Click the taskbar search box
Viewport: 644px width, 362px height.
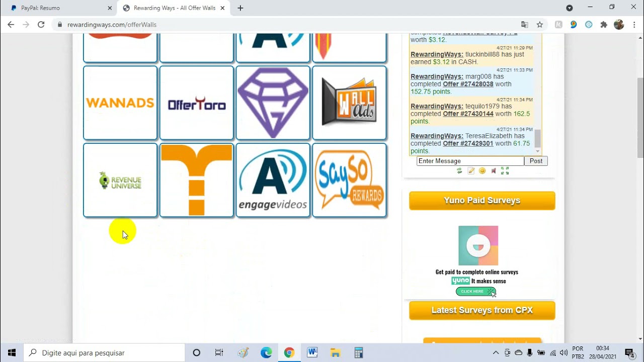(x=105, y=352)
